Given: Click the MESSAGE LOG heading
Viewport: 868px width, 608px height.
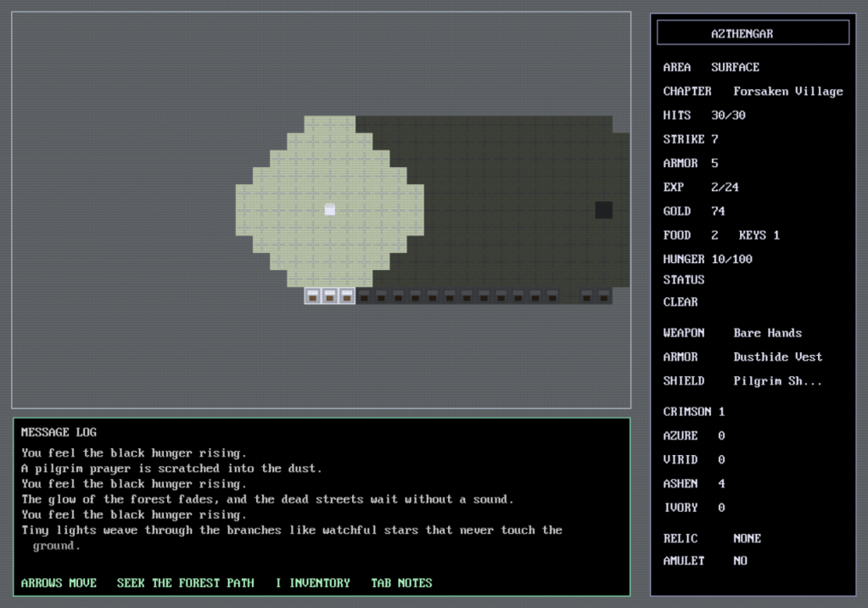Looking at the screenshot, I should click(59, 432).
